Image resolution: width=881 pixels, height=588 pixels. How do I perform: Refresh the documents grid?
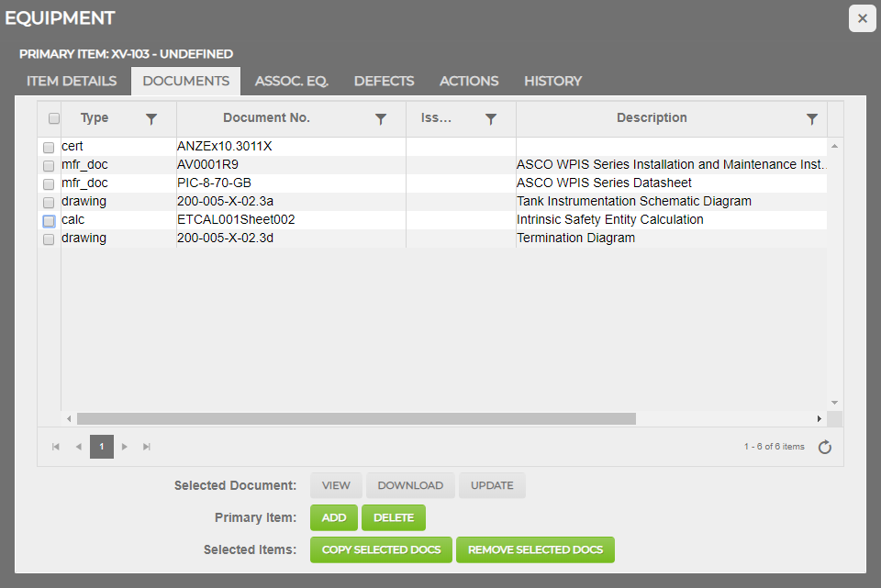pos(824,447)
